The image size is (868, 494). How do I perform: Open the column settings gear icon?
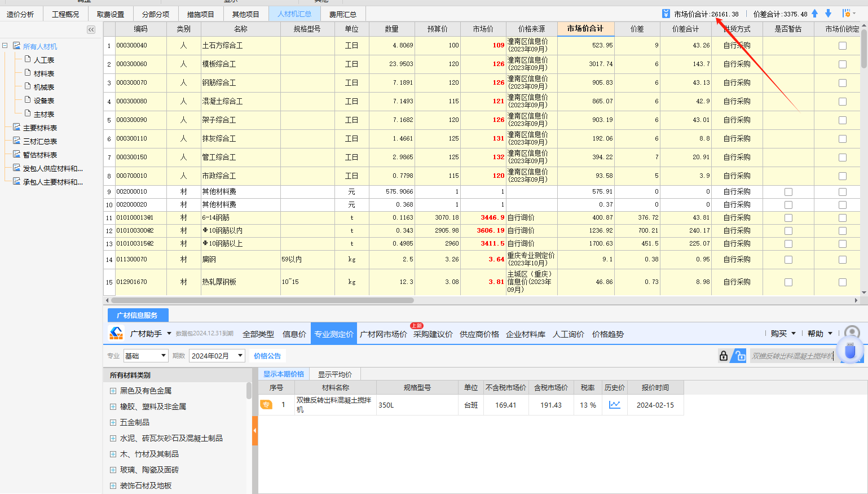pyautogui.click(x=847, y=14)
